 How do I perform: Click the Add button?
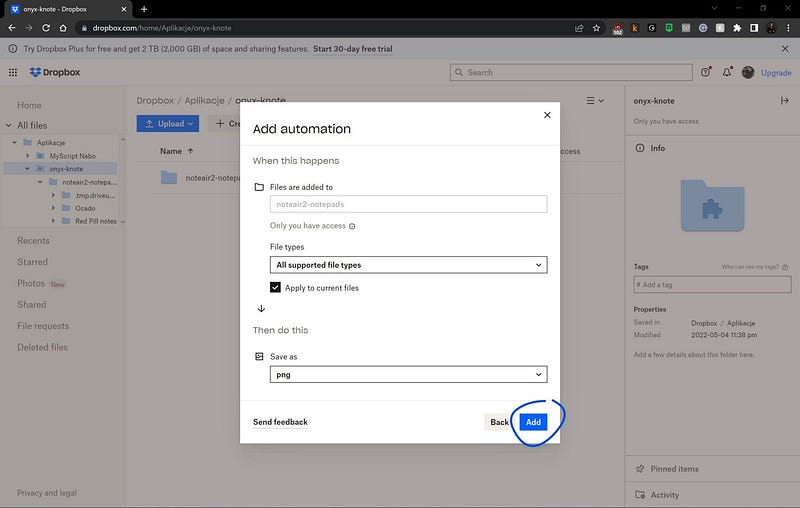coord(533,422)
